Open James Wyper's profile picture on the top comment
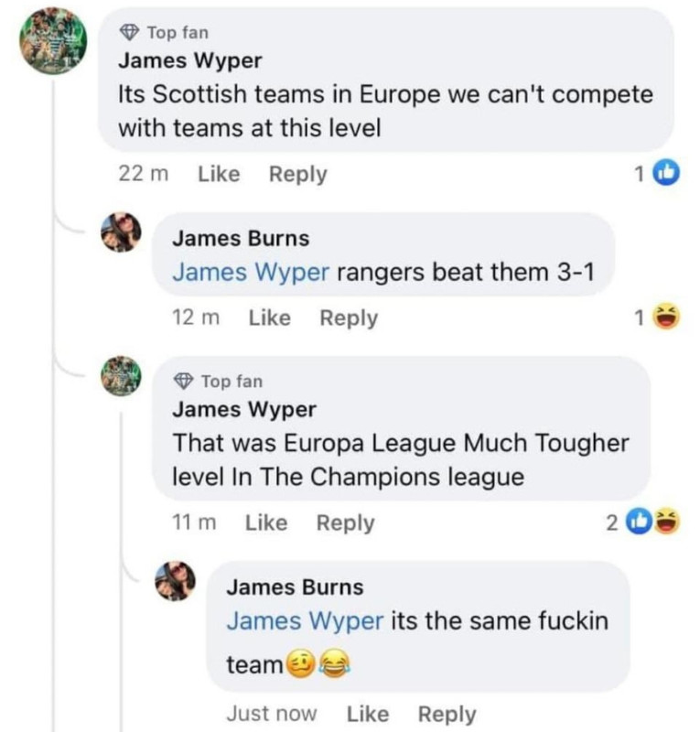The image size is (700, 732). coord(53,41)
